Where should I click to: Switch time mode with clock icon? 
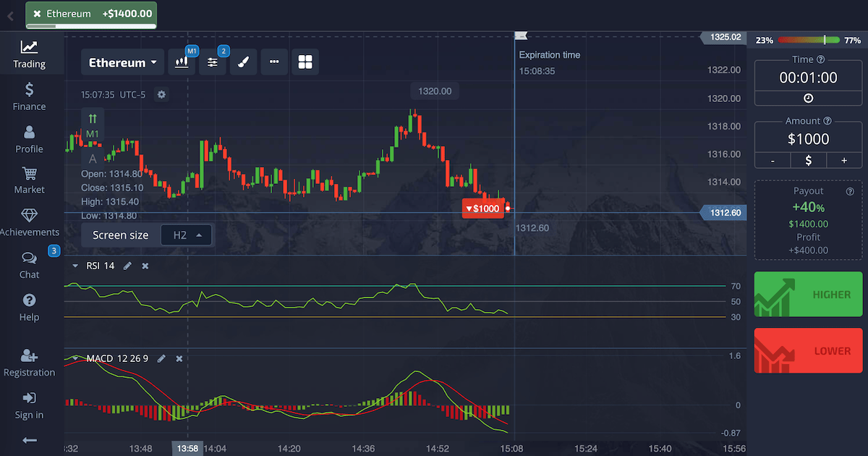pyautogui.click(x=808, y=98)
